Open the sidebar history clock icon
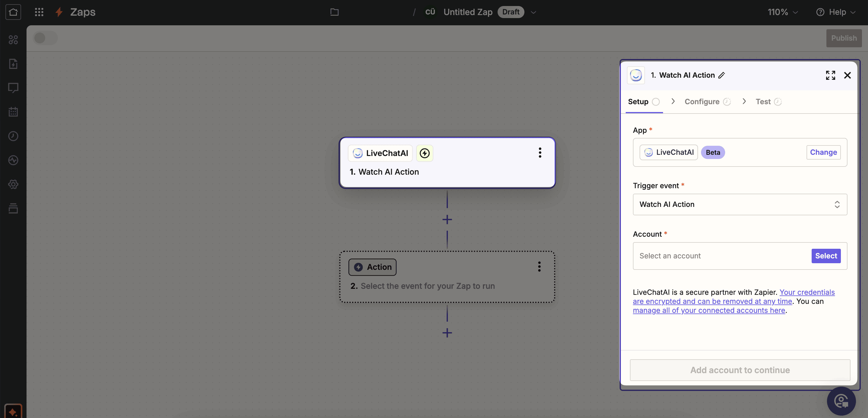The height and width of the screenshot is (418, 868). [13, 136]
